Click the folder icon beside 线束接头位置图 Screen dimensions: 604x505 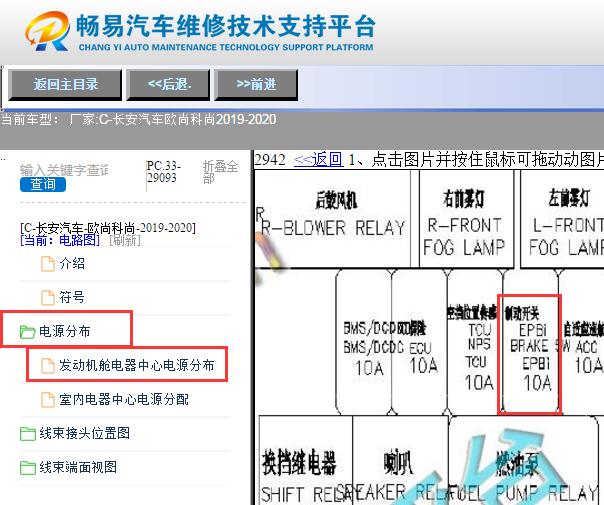pyautogui.click(x=27, y=434)
